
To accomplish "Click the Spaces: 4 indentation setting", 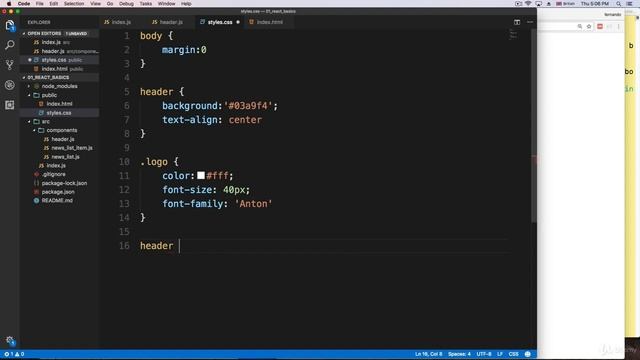I will (459, 354).
